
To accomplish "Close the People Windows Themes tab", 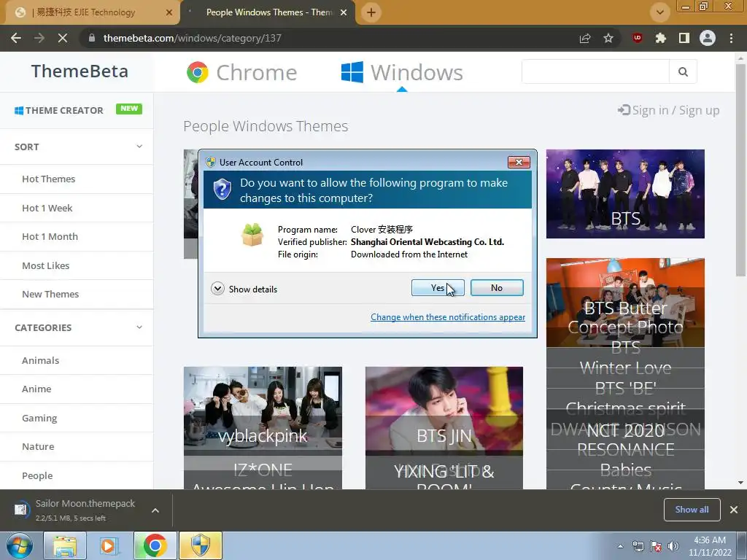I will pyautogui.click(x=344, y=12).
